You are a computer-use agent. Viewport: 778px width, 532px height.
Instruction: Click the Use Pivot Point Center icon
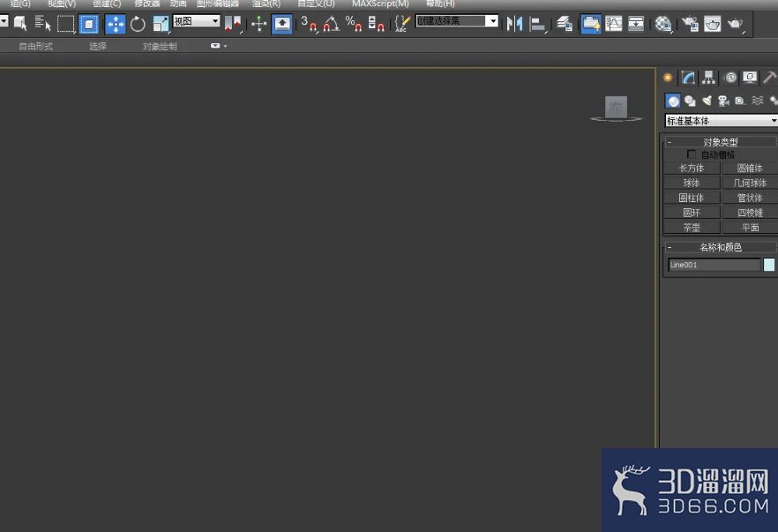[232, 23]
